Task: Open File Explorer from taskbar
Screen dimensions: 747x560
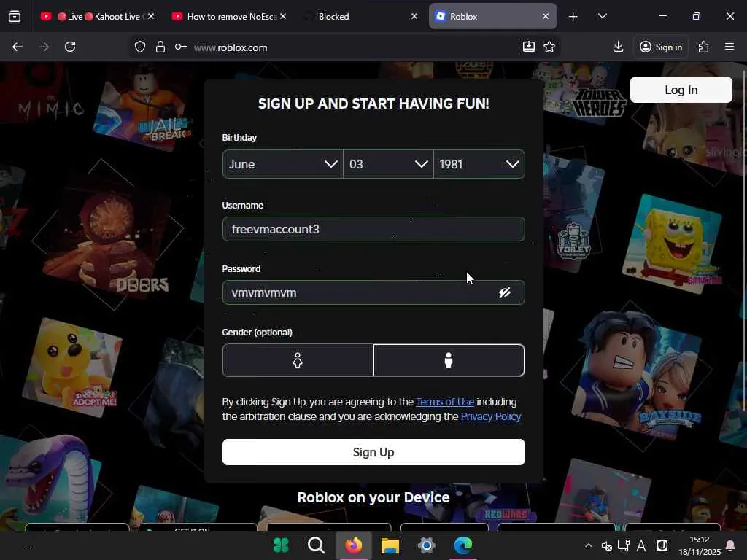Action: (x=390, y=545)
